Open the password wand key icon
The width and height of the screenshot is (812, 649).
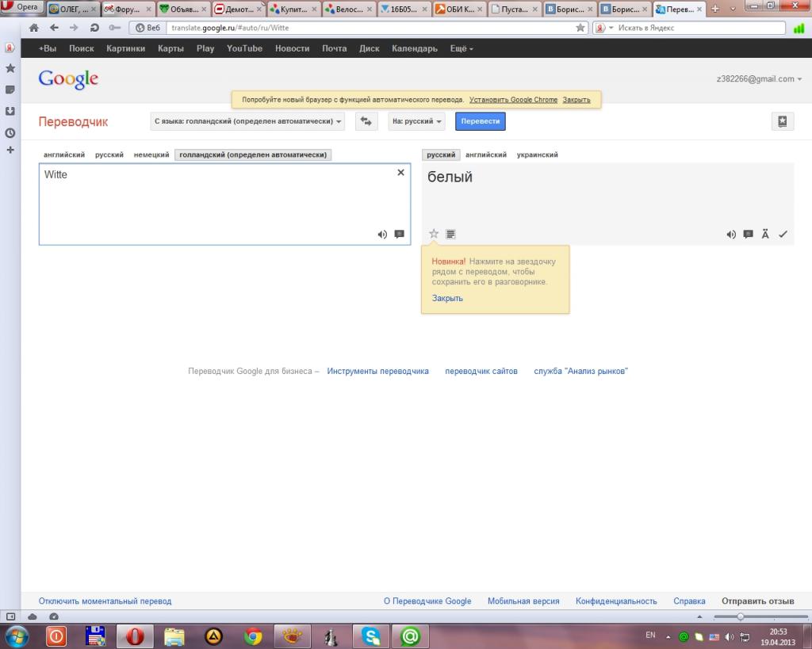[x=114, y=28]
